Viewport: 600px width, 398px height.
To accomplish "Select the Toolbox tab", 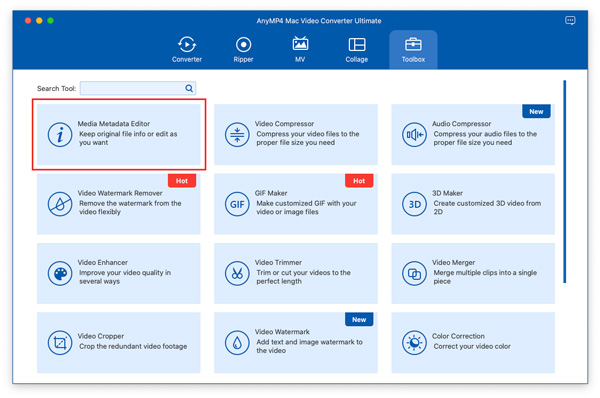I will coord(413,50).
